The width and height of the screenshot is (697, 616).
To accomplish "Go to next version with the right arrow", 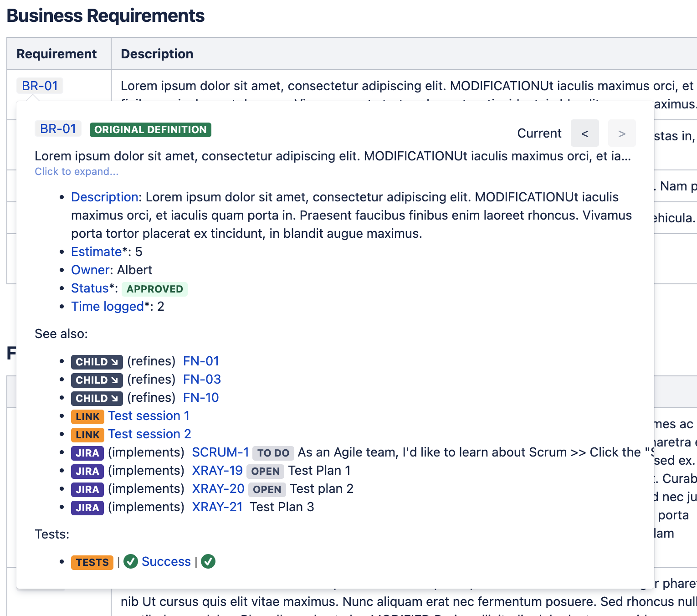I will pos(622,133).
